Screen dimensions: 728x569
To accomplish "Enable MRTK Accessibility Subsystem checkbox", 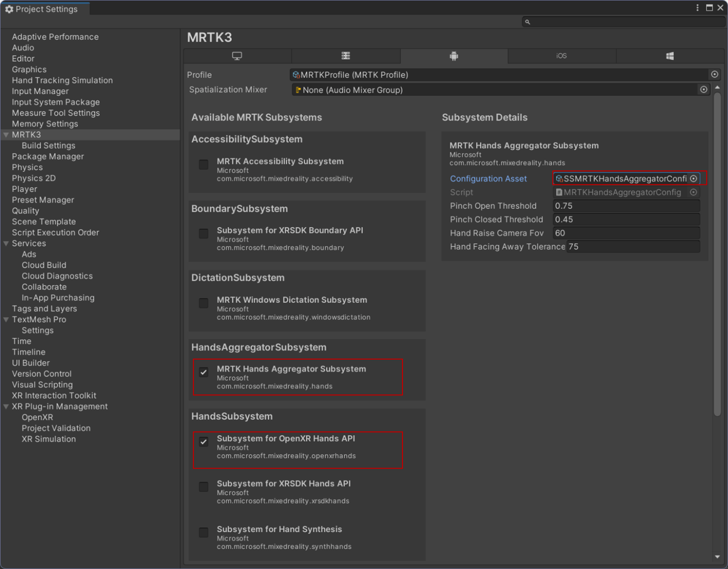I will [204, 164].
